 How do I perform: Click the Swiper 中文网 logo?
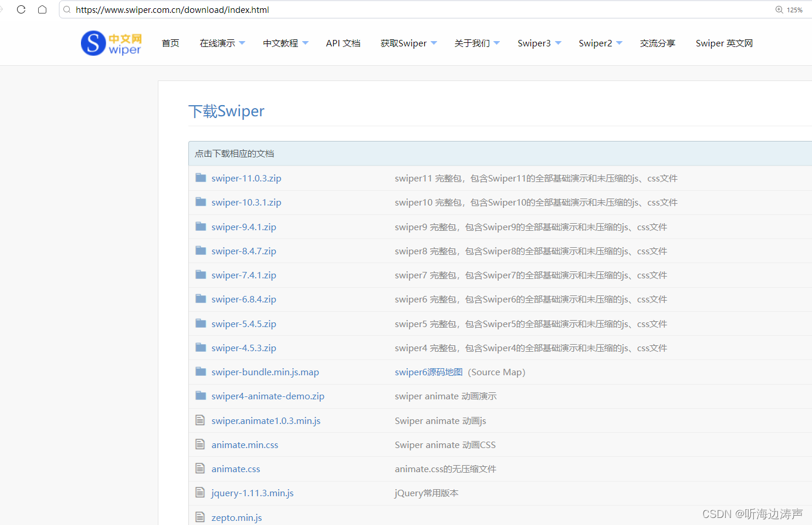111,43
